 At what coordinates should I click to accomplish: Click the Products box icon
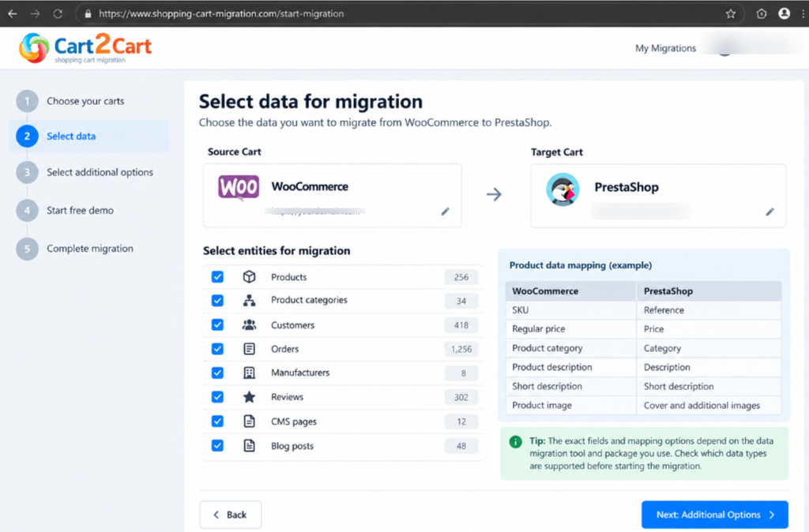[x=249, y=277]
